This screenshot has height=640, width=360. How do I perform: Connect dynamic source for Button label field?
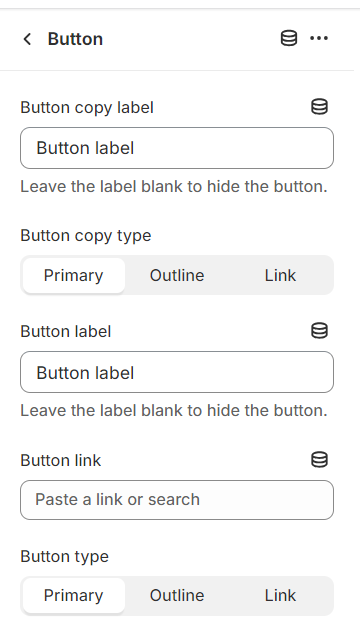319,331
